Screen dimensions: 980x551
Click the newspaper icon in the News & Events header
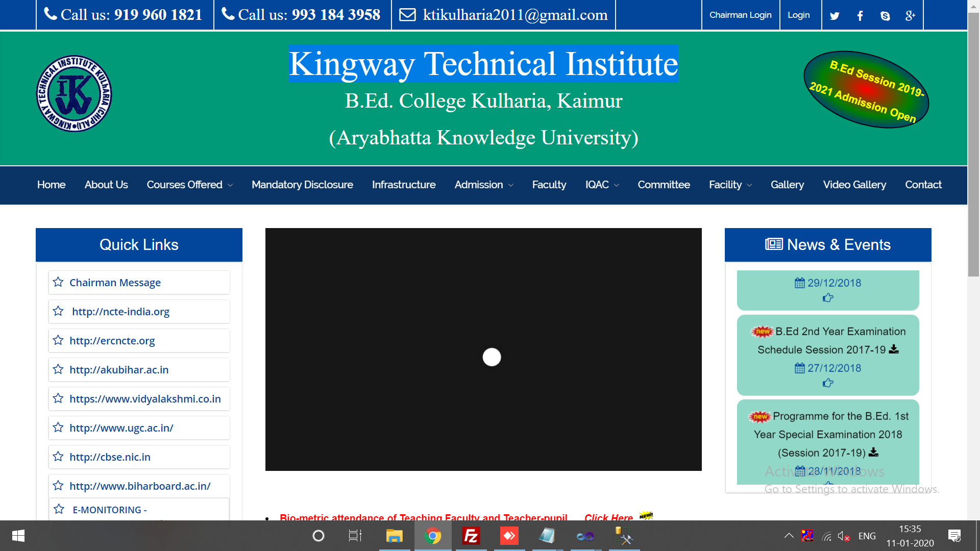(774, 244)
